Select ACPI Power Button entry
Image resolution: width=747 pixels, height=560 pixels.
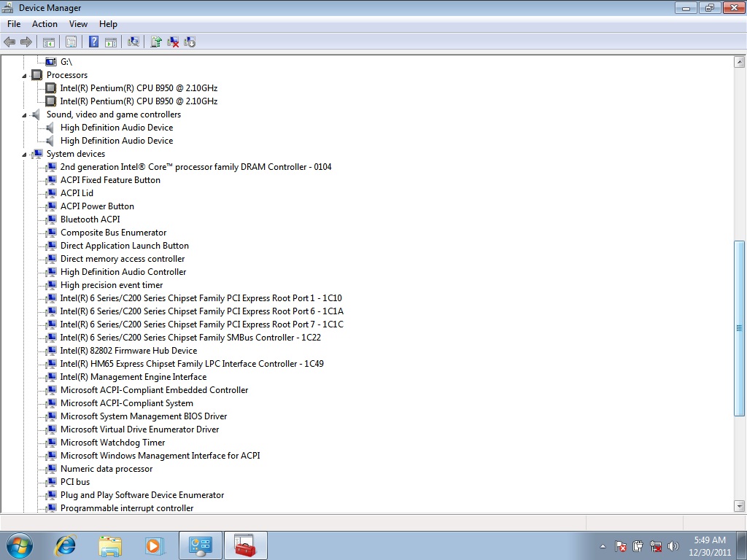[x=97, y=206]
